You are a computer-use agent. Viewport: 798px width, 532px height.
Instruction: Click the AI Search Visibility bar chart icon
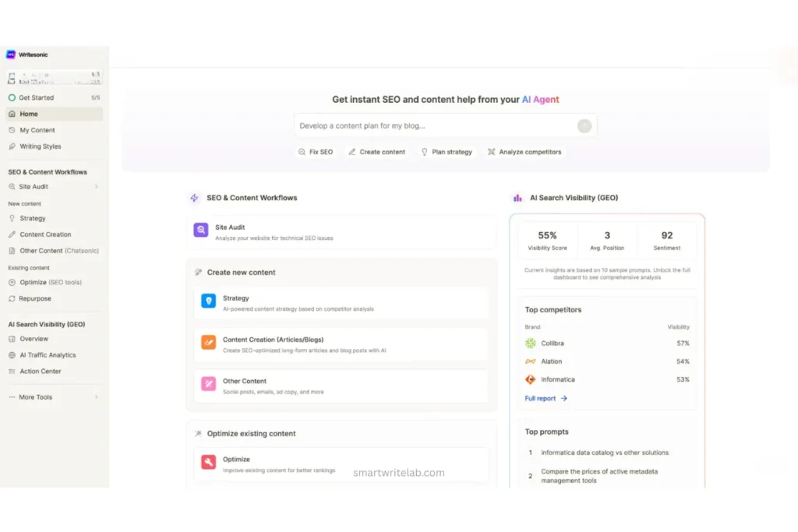[x=517, y=198]
